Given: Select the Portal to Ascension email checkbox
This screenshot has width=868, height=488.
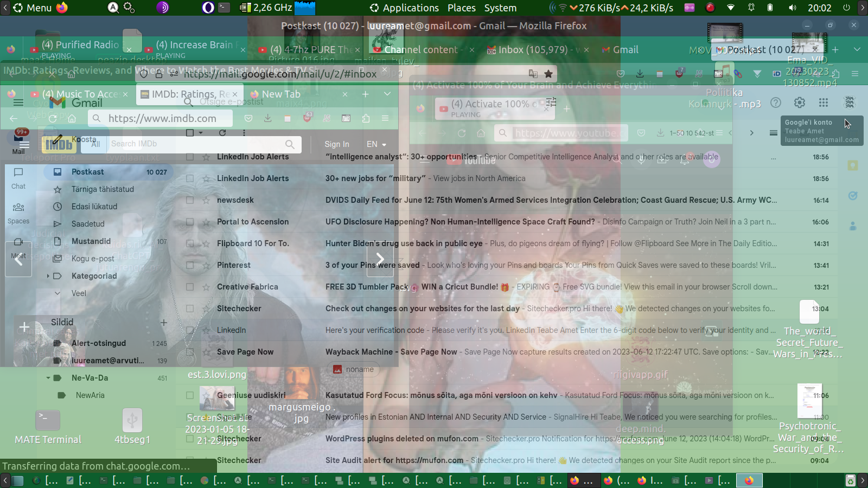Looking at the screenshot, I should (x=190, y=222).
